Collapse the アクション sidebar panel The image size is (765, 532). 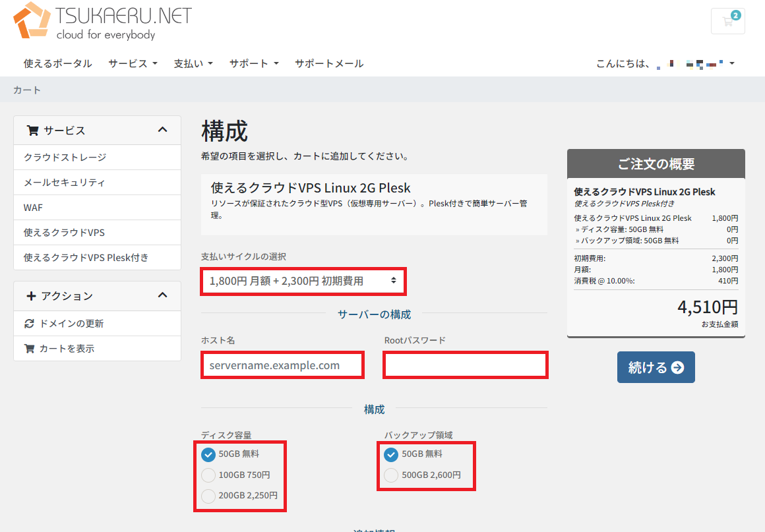tap(162, 295)
